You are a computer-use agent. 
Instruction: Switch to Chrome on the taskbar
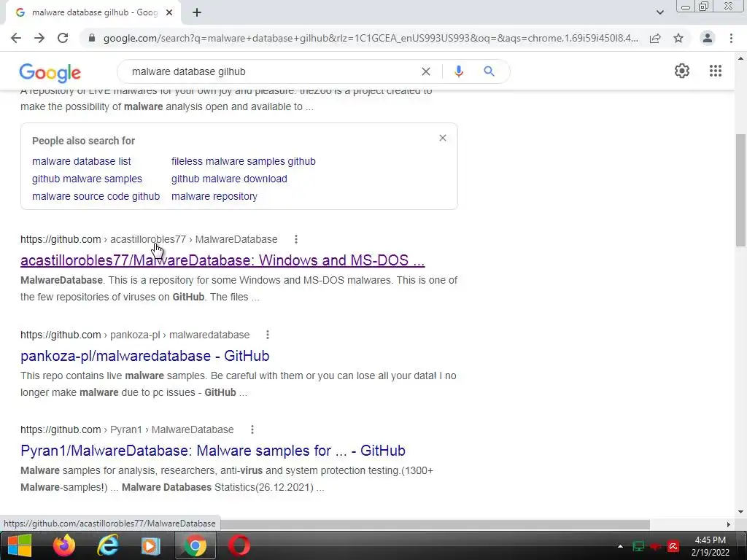[196, 545]
